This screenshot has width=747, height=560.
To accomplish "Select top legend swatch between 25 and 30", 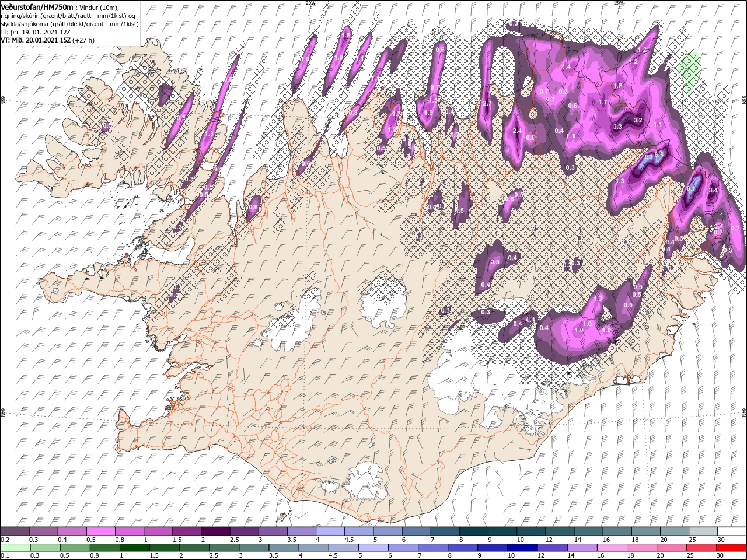I will [703, 531].
